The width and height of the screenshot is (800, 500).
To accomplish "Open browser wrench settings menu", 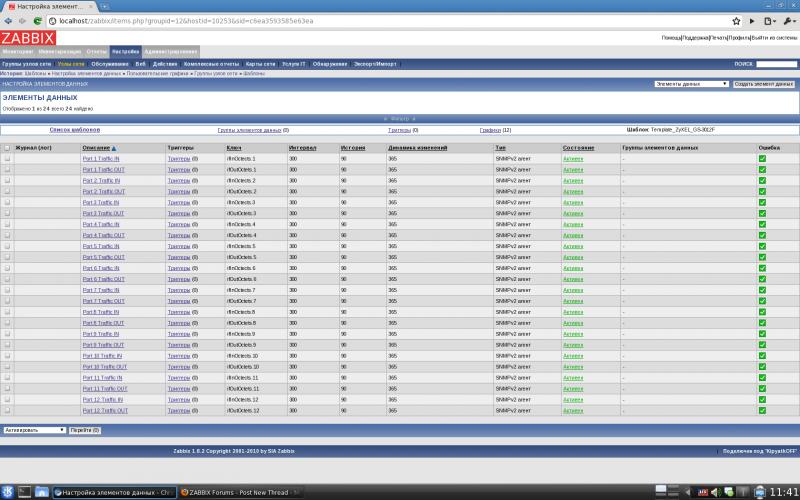I will (789, 21).
